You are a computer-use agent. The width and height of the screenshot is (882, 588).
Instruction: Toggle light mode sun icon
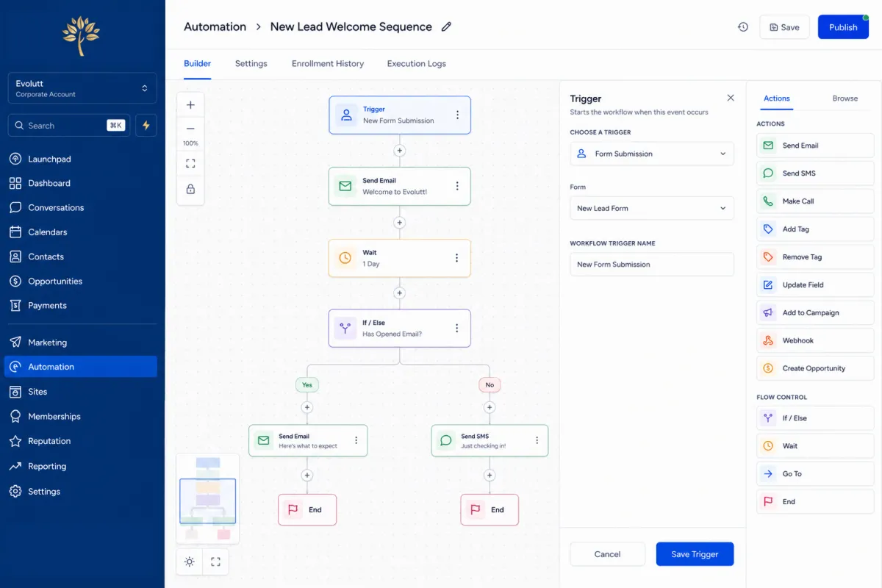[190, 562]
